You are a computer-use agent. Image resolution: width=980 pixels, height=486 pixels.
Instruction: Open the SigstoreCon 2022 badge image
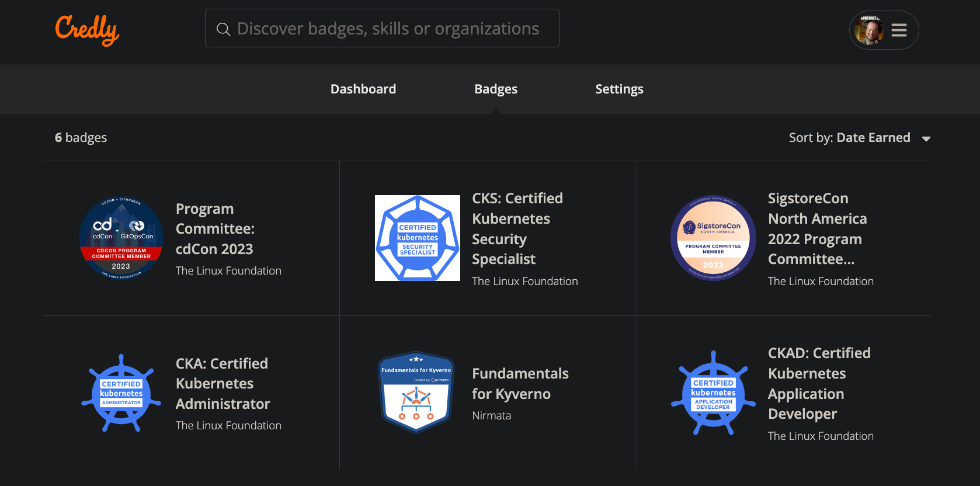[x=713, y=238]
